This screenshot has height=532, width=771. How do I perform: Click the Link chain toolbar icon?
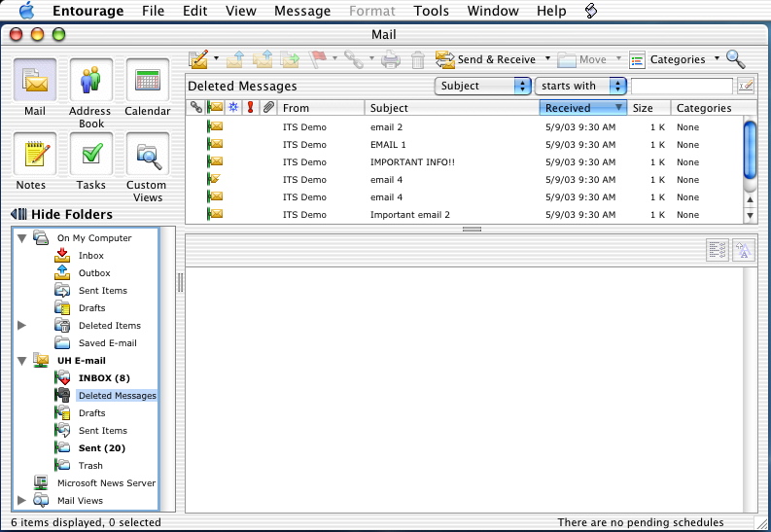point(354,59)
